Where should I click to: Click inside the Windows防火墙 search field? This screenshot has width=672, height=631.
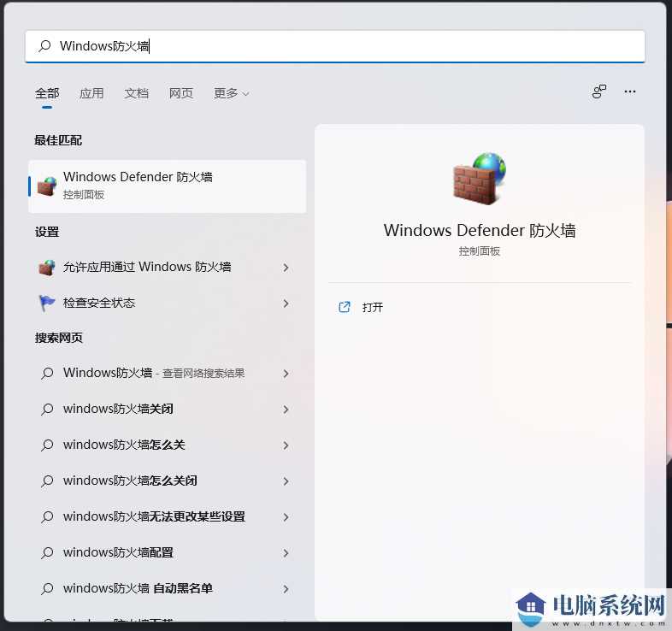335,46
